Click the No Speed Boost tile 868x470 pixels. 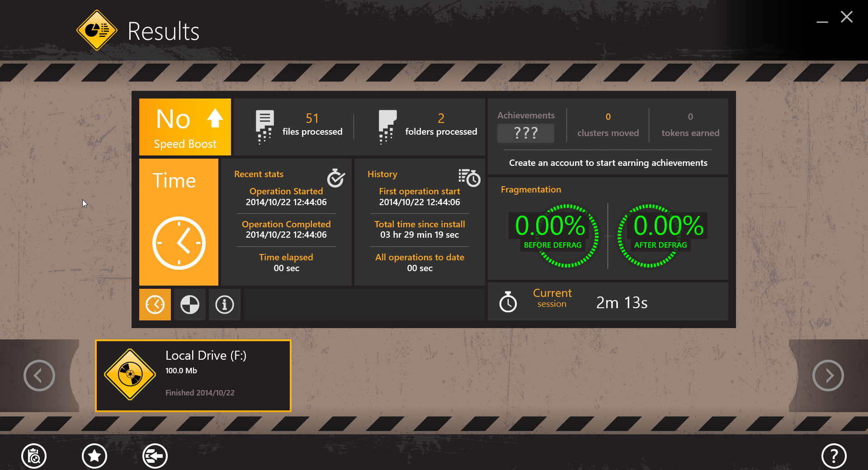[x=185, y=127]
